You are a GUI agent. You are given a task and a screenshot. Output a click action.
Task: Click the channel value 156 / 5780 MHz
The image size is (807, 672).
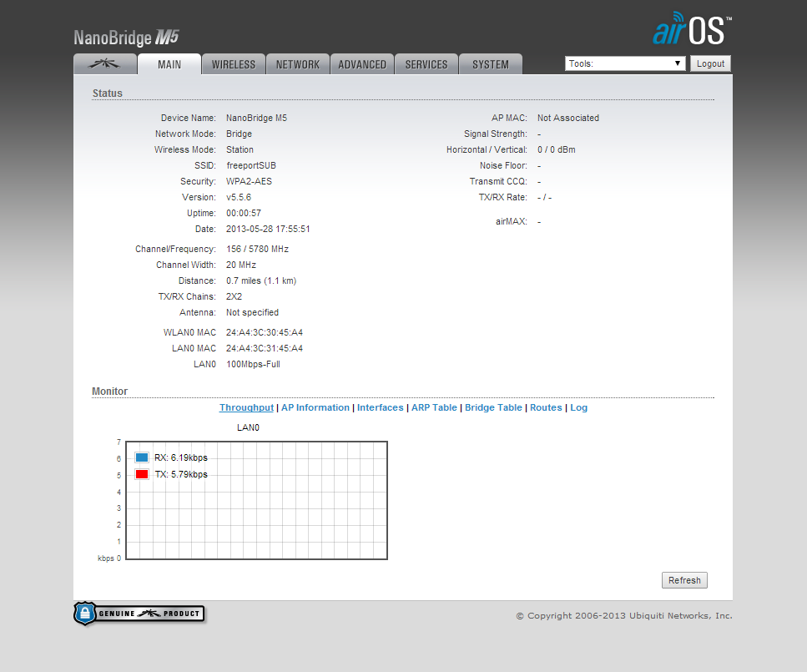(x=257, y=249)
